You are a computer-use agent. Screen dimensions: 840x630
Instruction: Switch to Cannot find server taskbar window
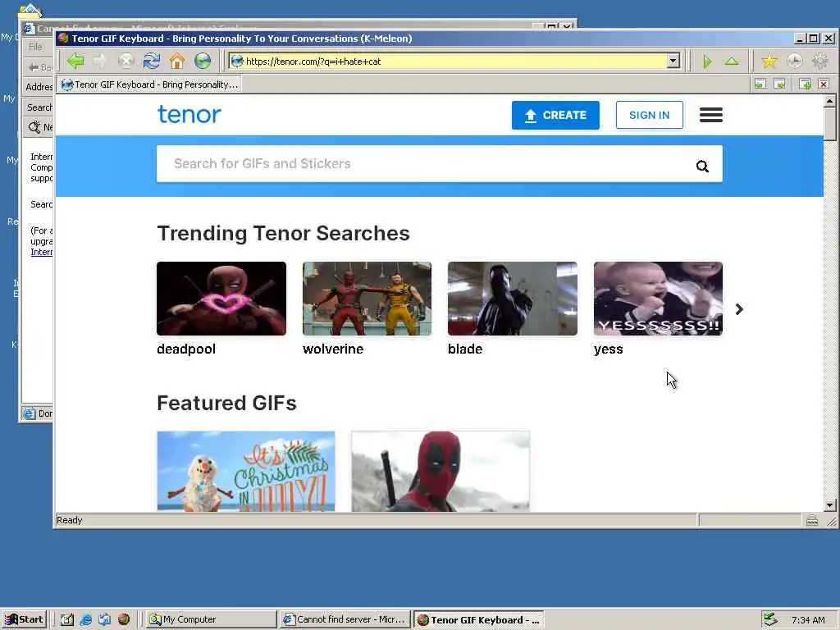click(345, 619)
